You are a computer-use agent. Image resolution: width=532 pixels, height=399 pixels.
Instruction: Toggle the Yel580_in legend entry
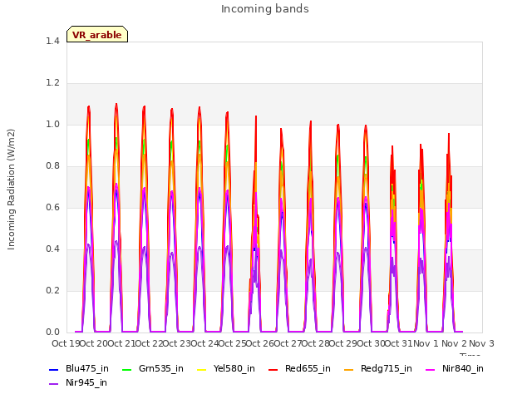click(x=226, y=369)
